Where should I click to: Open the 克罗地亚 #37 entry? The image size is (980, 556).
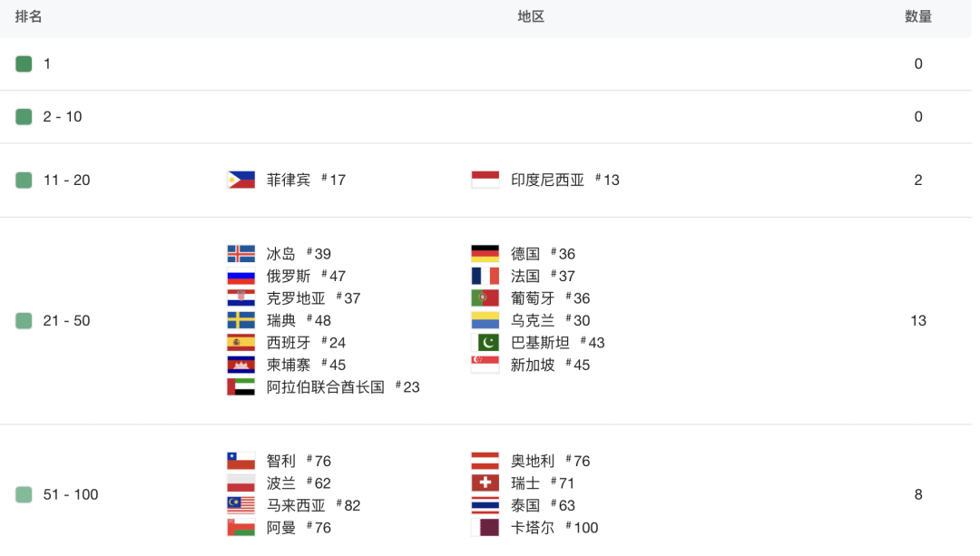[x=313, y=298]
